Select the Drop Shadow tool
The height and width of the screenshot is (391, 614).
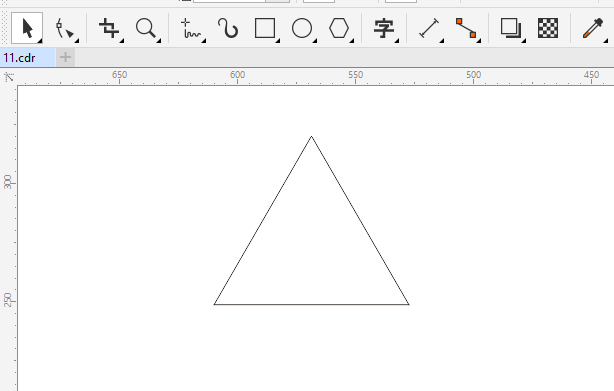coord(511,28)
